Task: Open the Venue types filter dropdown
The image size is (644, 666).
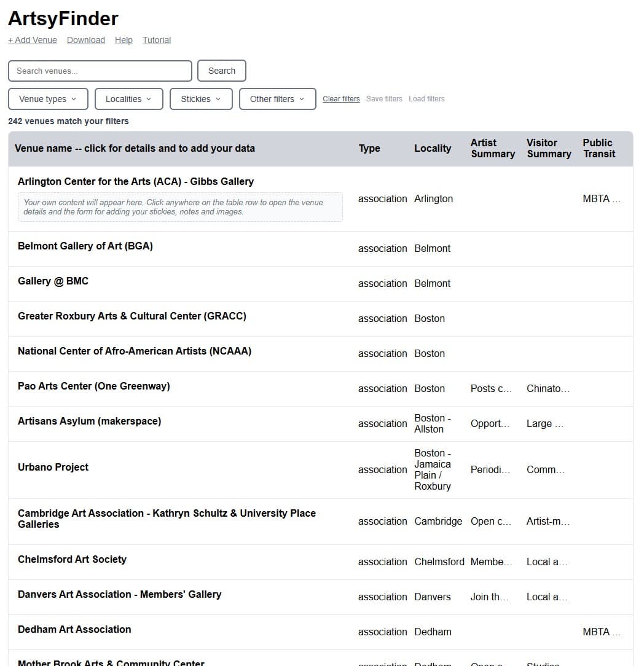Action: [x=47, y=98]
